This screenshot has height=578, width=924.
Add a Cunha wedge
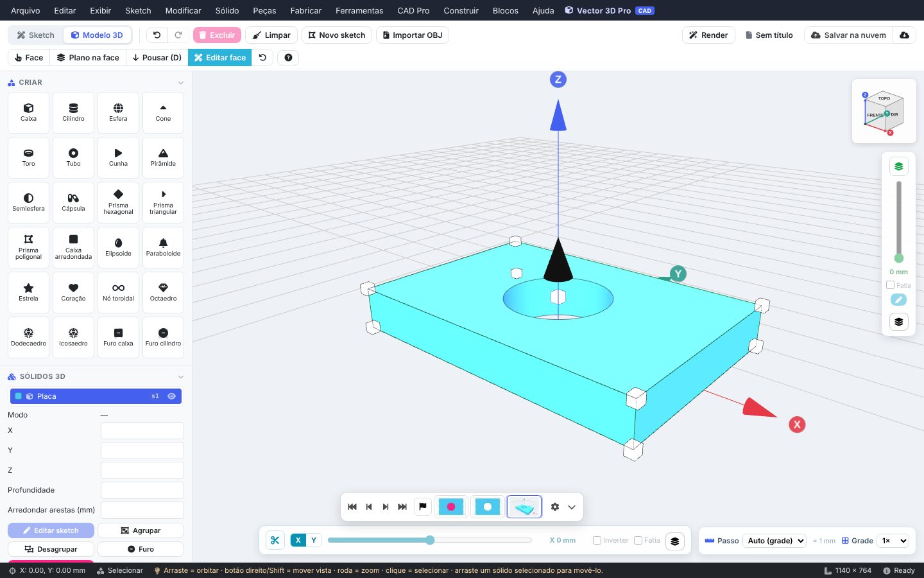pyautogui.click(x=118, y=158)
